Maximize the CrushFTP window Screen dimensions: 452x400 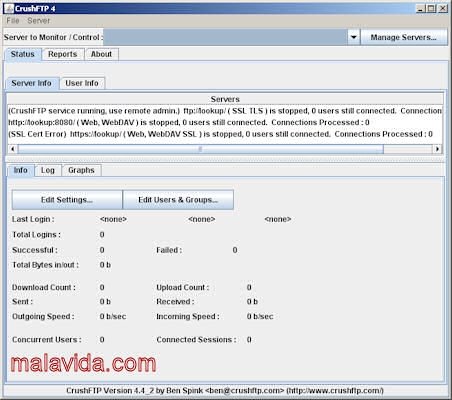pyautogui.click(x=431, y=8)
